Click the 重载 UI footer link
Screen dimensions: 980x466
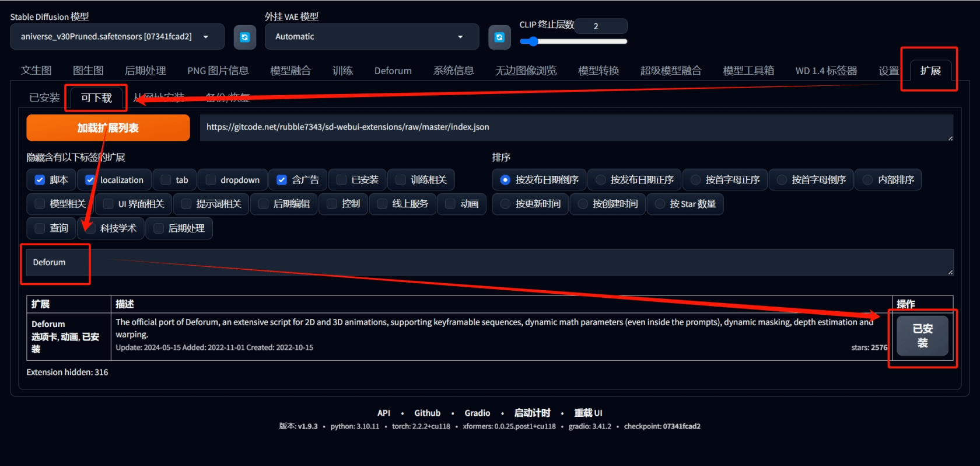tap(588, 413)
